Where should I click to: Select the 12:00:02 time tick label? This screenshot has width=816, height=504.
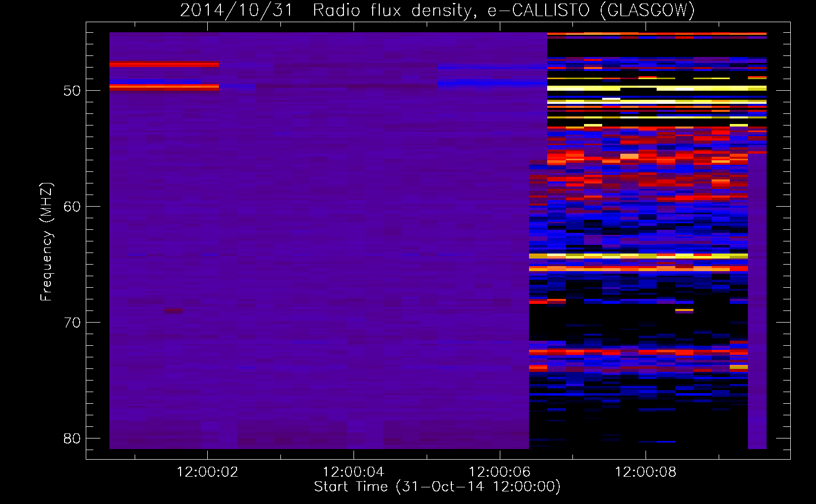point(207,472)
